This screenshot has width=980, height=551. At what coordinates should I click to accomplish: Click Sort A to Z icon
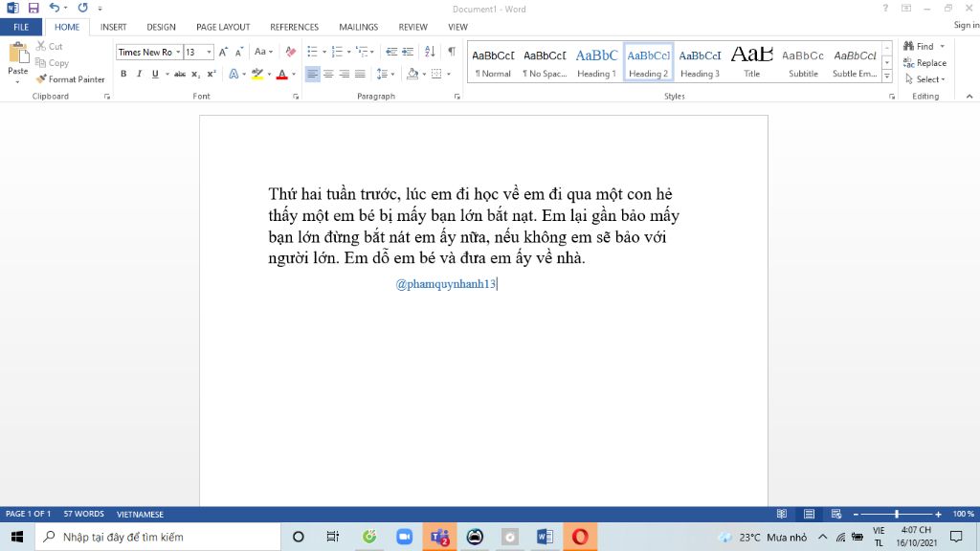pyautogui.click(x=430, y=52)
